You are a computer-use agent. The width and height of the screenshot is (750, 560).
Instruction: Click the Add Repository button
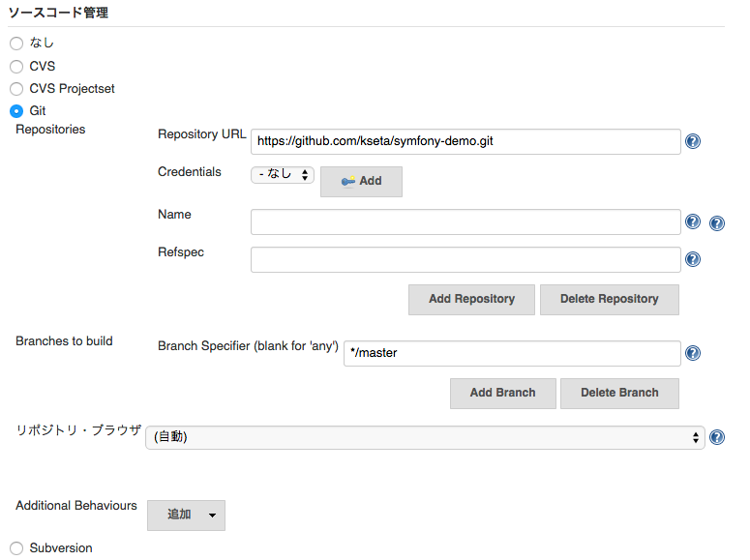tap(471, 300)
